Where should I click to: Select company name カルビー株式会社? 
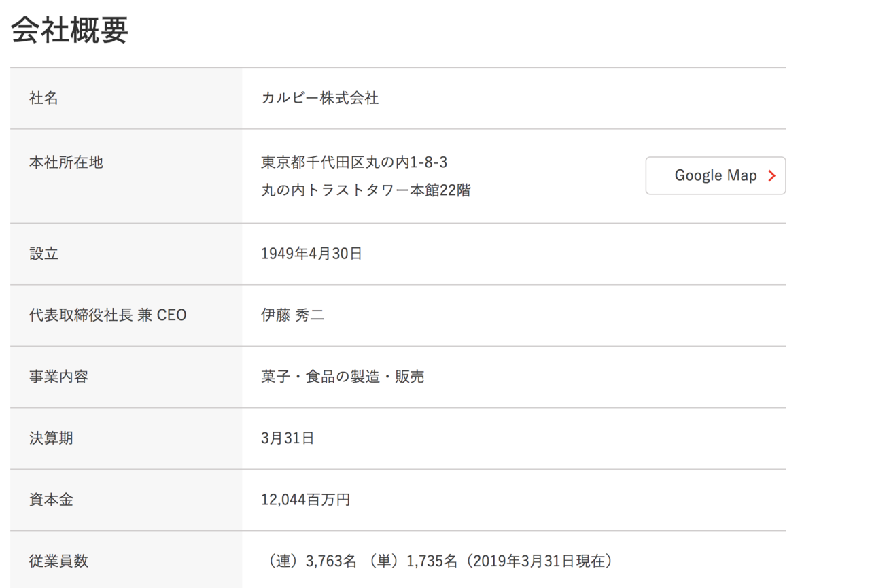pos(320,99)
